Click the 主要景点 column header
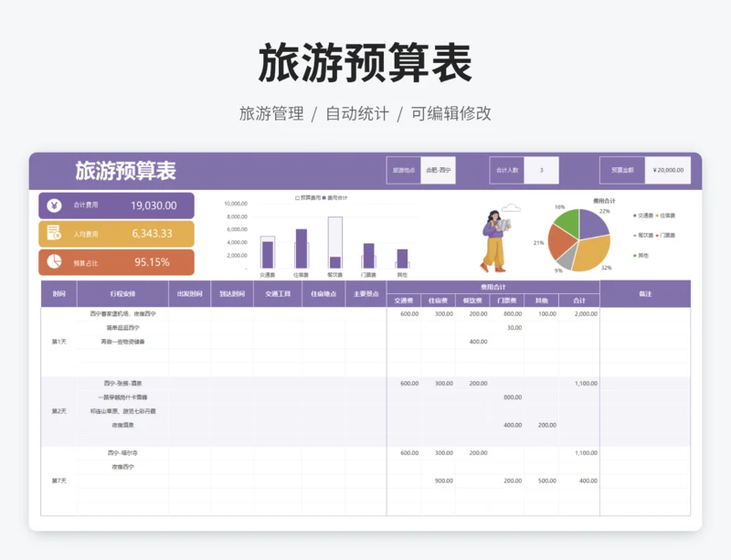The width and height of the screenshot is (731, 560). coord(366,294)
